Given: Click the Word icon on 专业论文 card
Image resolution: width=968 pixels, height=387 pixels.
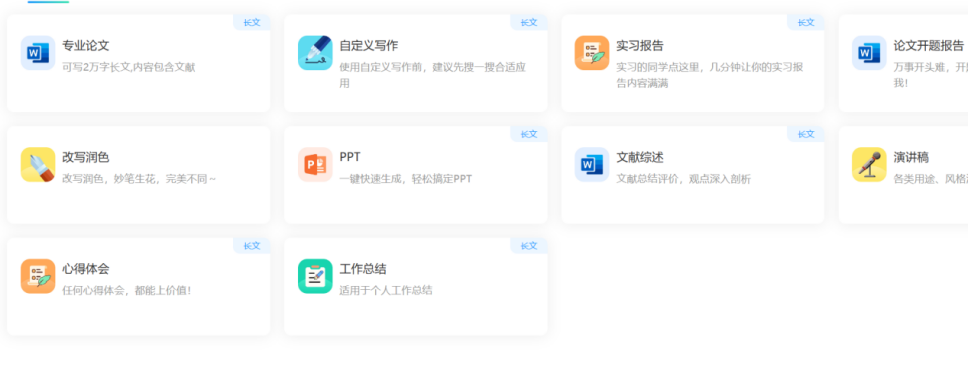Looking at the screenshot, I should [x=38, y=53].
